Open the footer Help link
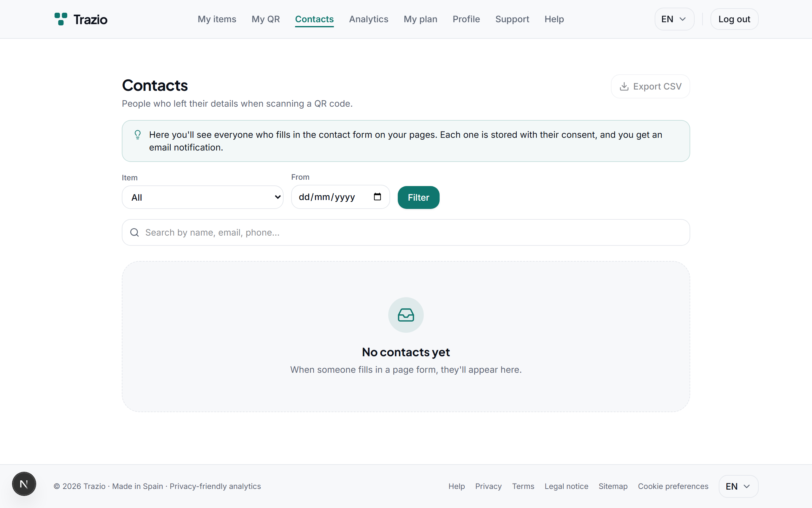 (x=456, y=486)
